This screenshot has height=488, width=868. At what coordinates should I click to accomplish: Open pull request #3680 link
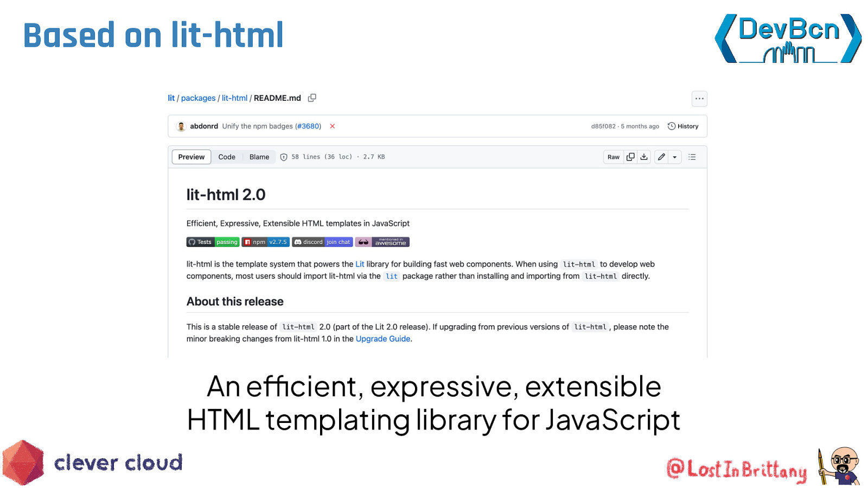coord(308,126)
